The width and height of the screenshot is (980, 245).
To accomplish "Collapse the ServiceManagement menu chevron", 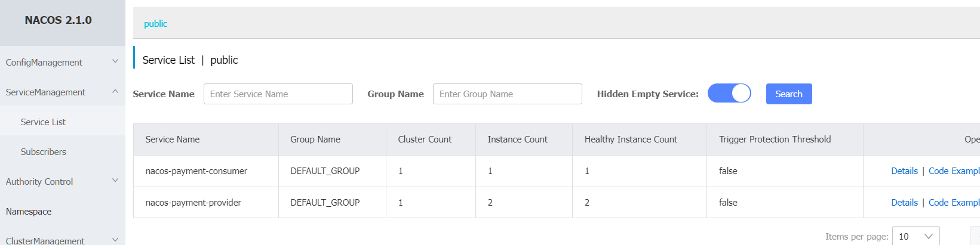I will (x=115, y=91).
